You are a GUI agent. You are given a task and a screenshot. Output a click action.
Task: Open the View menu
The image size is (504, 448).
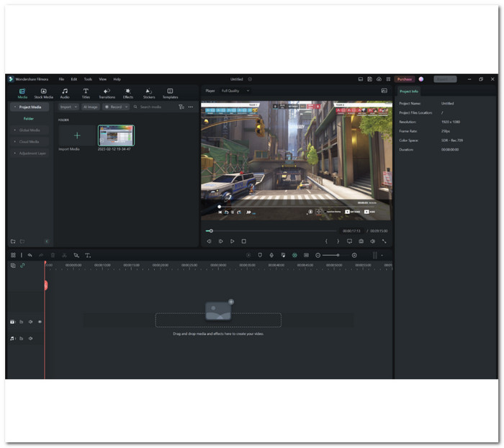(x=102, y=79)
